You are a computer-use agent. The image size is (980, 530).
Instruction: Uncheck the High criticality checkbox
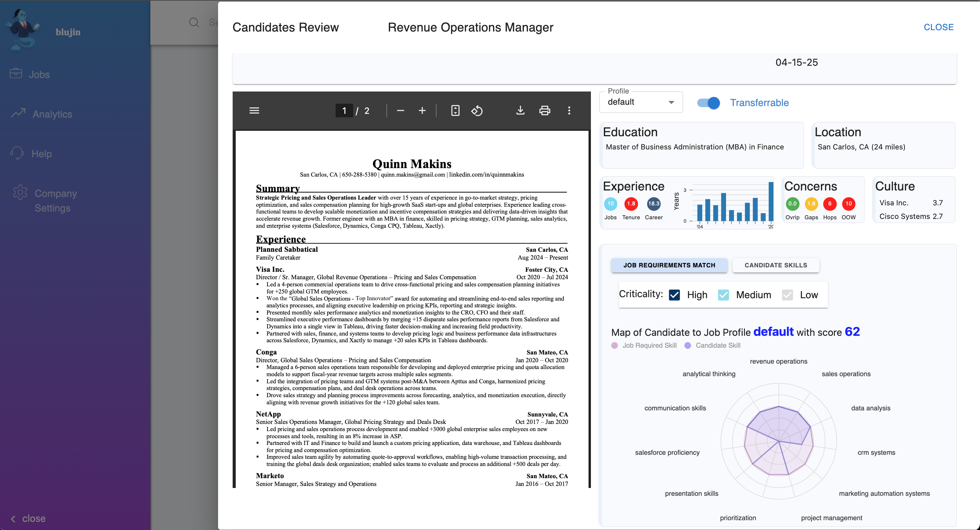click(x=674, y=295)
